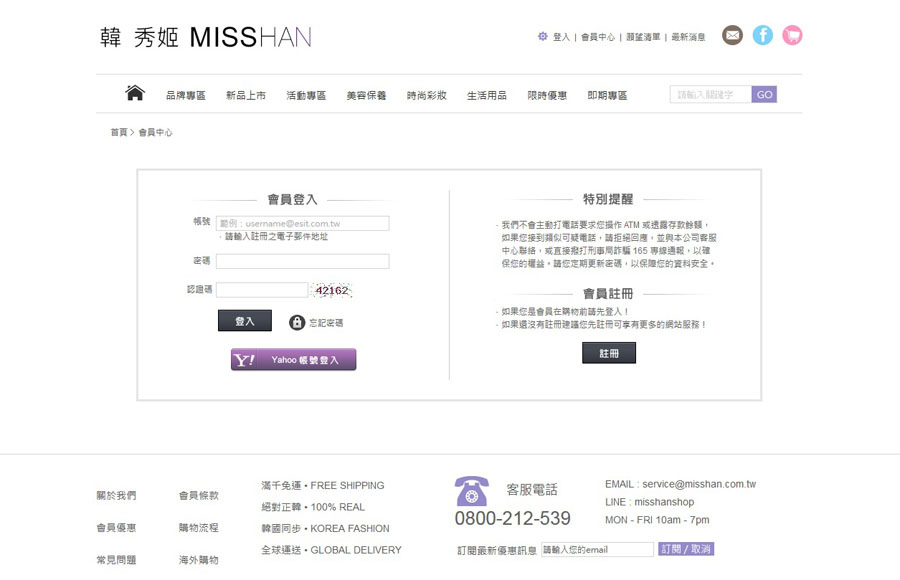The image size is (900, 580).
Task: Open 生活用品 menu
Action: point(487,95)
